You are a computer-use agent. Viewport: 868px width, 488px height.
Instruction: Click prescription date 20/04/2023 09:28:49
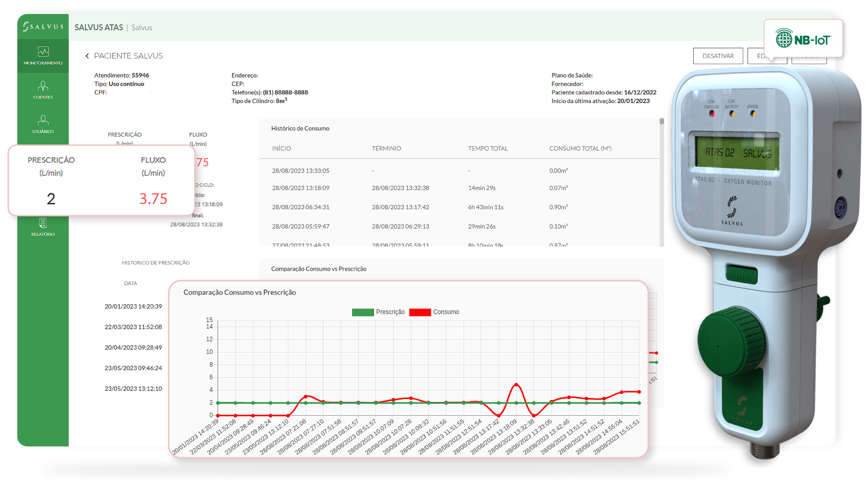[x=133, y=347]
